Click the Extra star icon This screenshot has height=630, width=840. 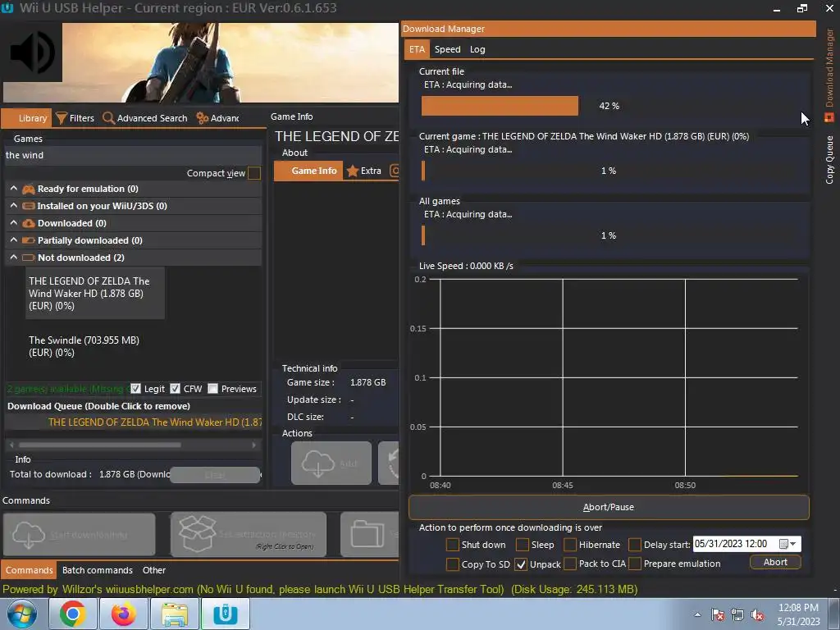pos(353,171)
